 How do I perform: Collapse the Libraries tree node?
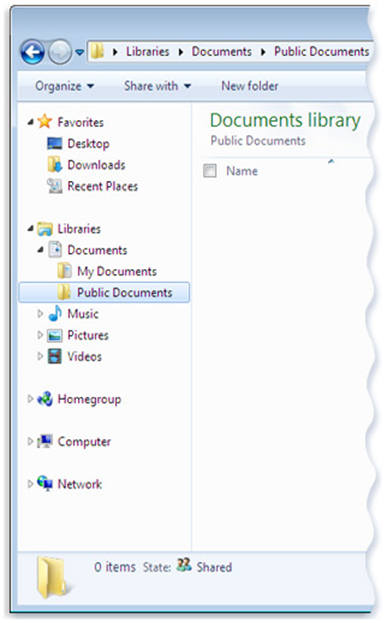click(x=30, y=228)
